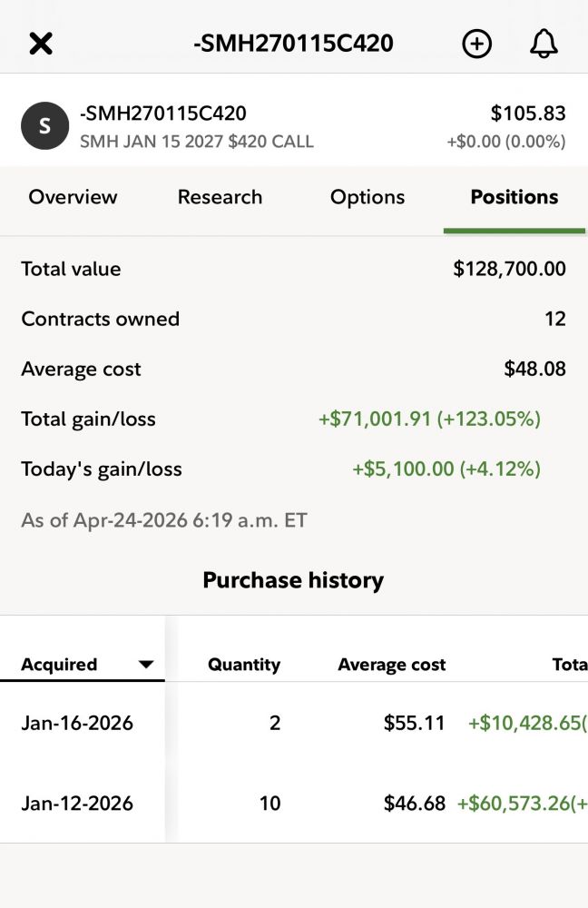The image size is (588, 908).
Task: Sort purchase history by Acquired column
Action: pyautogui.click(x=60, y=665)
